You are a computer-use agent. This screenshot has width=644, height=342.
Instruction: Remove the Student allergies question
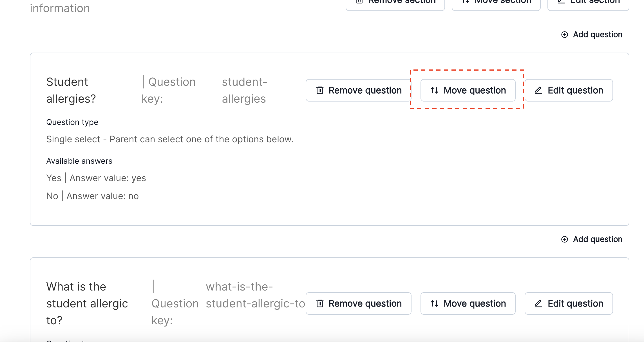pos(358,90)
